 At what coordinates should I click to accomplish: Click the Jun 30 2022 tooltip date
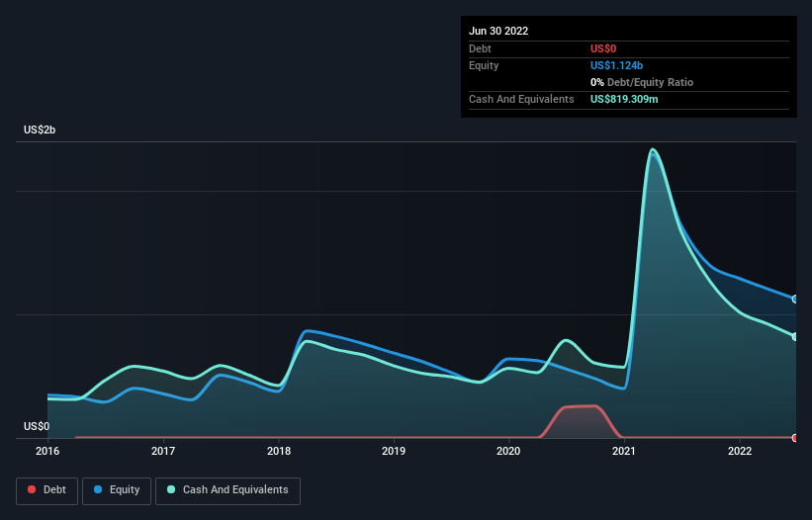(x=498, y=31)
